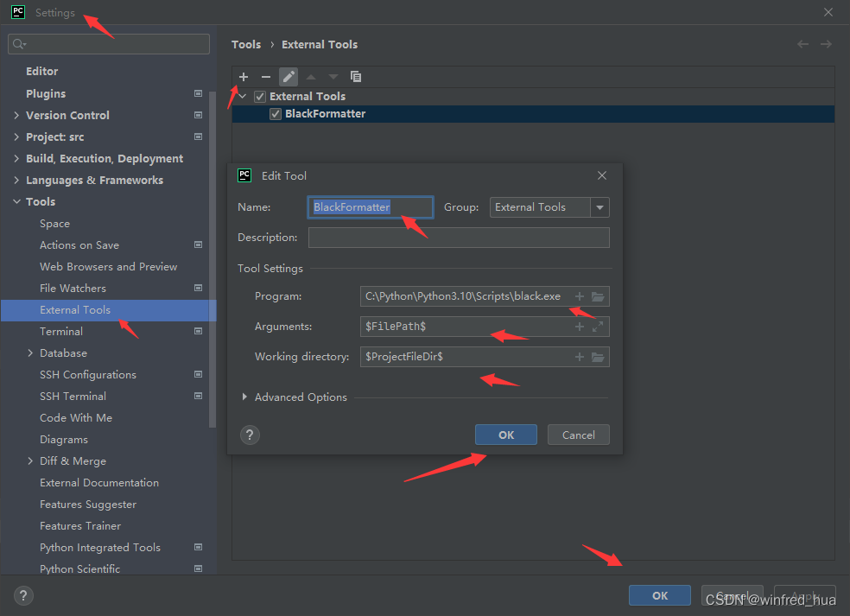Select BlackFormatter row in tools list
The image size is (850, 616).
coord(533,114)
